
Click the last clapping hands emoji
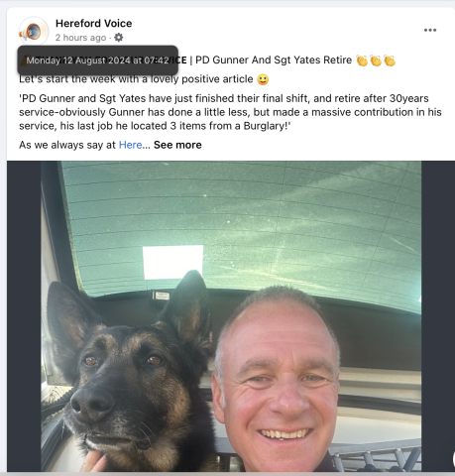(390, 60)
